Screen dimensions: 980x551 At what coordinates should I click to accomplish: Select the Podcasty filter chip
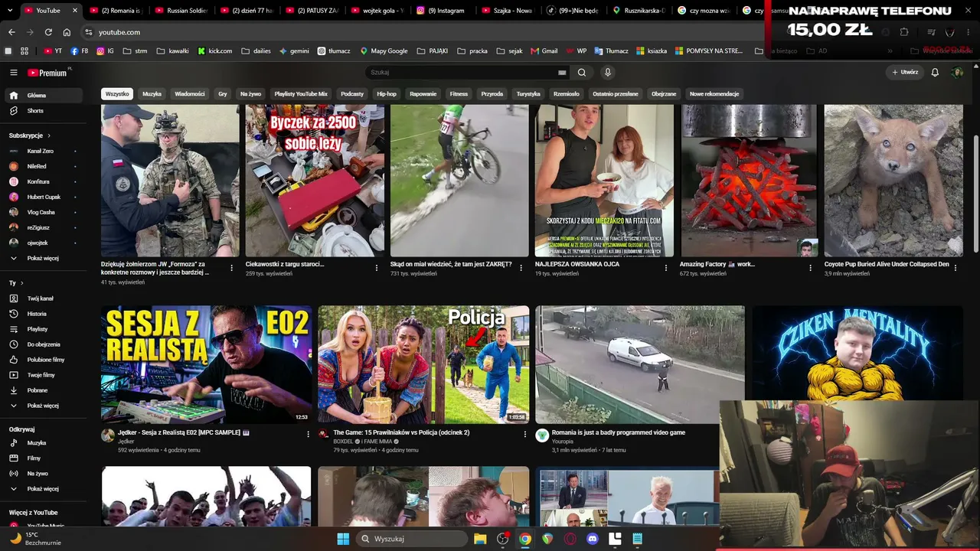tap(352, 94)
